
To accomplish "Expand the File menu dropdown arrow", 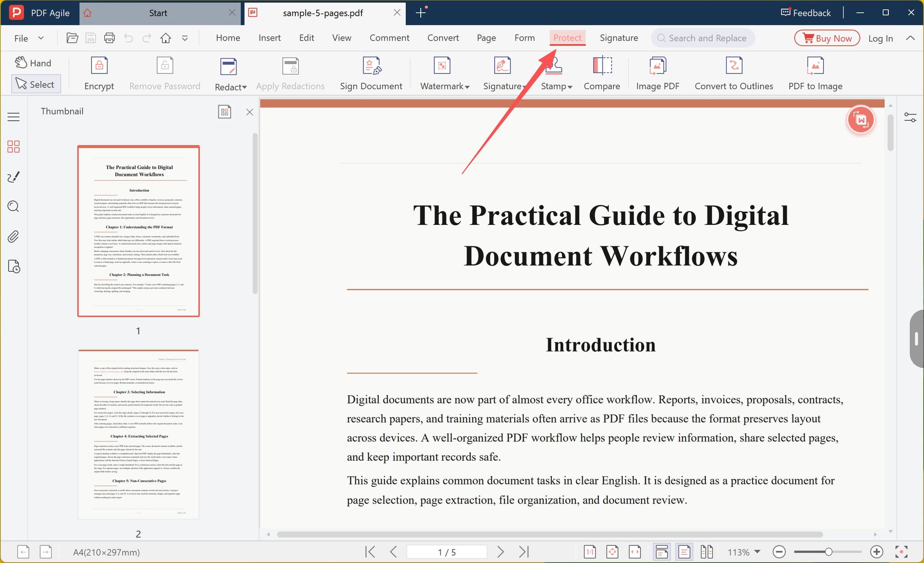I will point(41,38).
